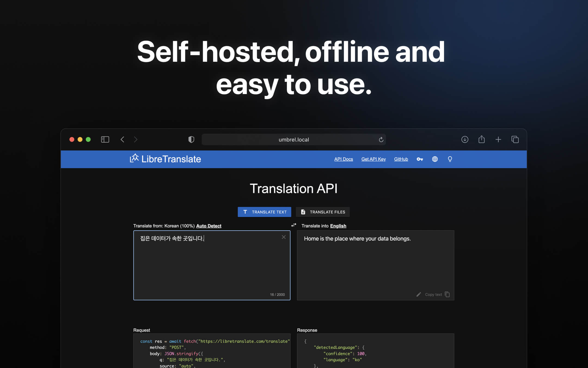Open a new tab with the plus icon

pos(498,139)
